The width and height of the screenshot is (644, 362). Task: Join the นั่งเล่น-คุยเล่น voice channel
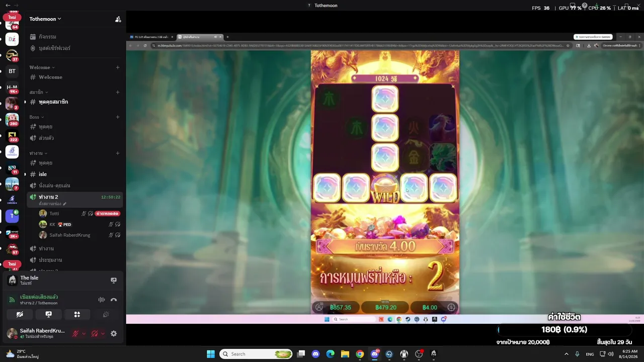tap(74, 186)
